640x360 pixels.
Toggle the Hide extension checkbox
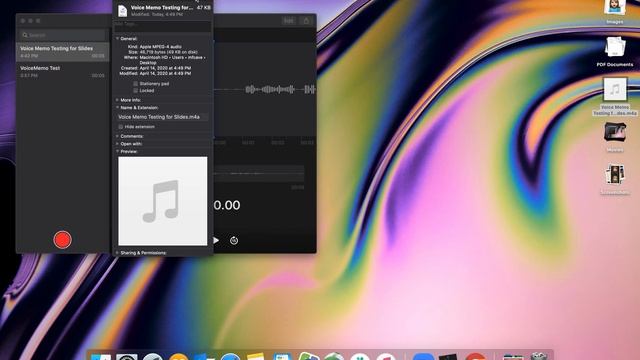(x=121, y=127)
